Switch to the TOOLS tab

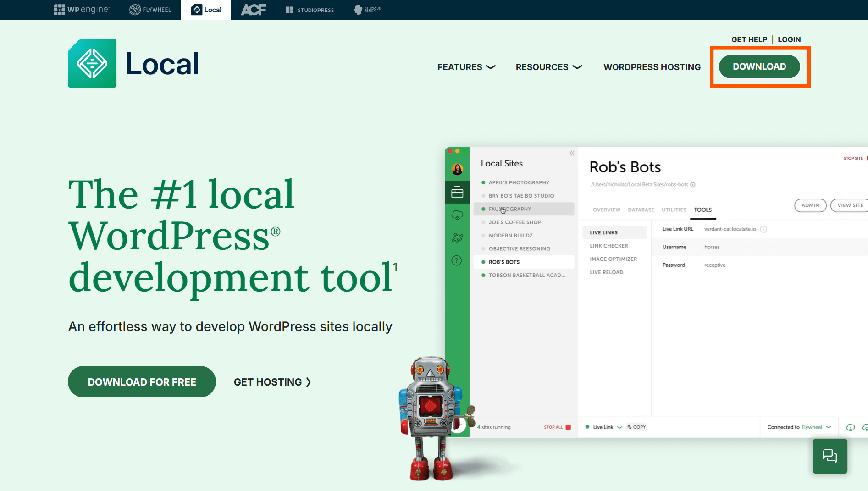pyautogui.click(x=702, y=210)
